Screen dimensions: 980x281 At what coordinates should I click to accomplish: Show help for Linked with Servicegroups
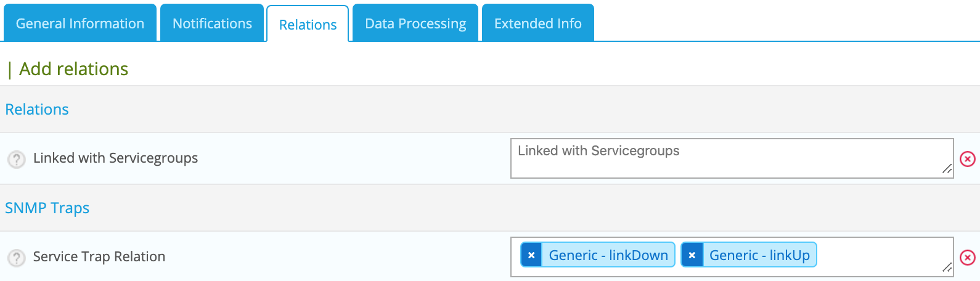[17, 159]
